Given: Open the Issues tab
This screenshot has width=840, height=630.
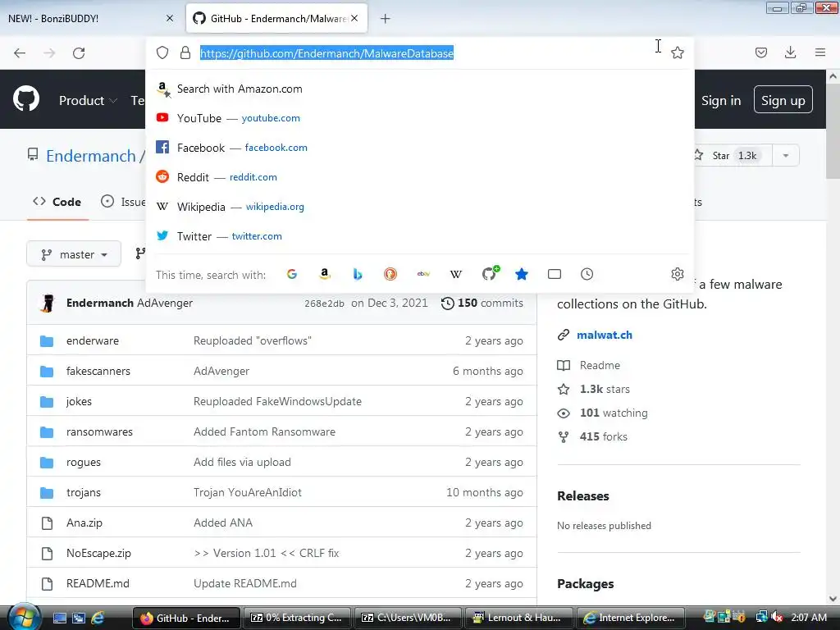Looking at the screenshot, I should [124, 202].
